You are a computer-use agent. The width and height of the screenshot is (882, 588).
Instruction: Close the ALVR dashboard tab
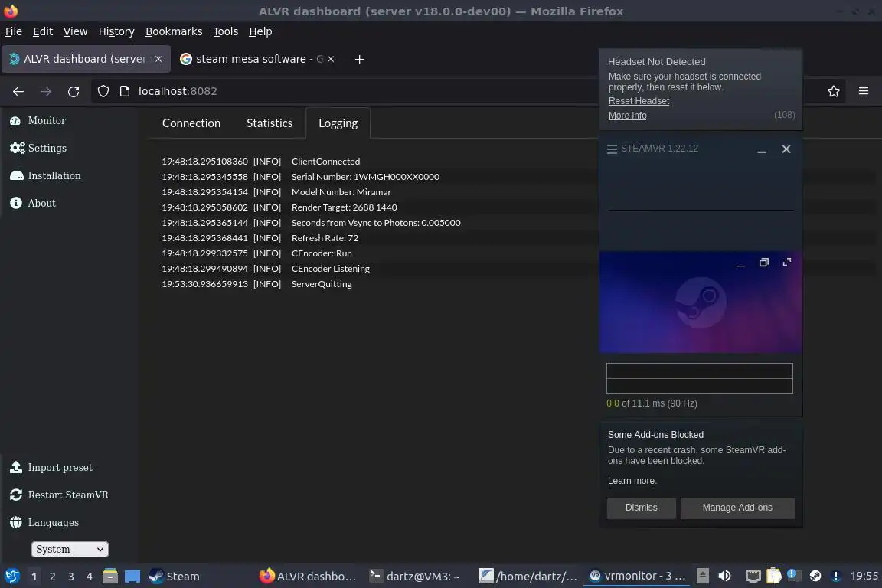[158, 59]
